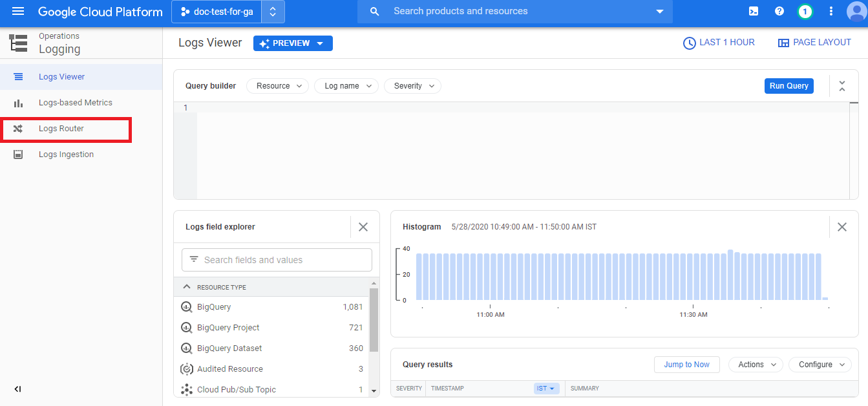This screenshot has height=406, width=868.
Task: Go to Logs Router in sidebar
Action: (61, 129)
